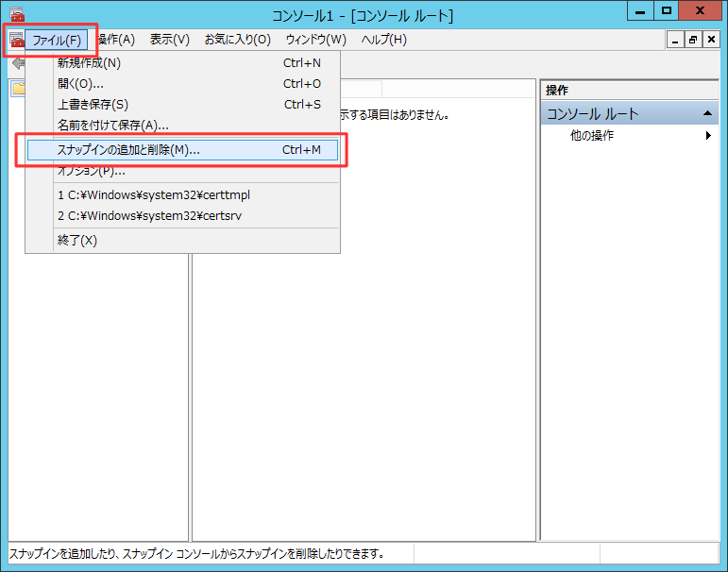Close the inner console child window

[711, 40]
